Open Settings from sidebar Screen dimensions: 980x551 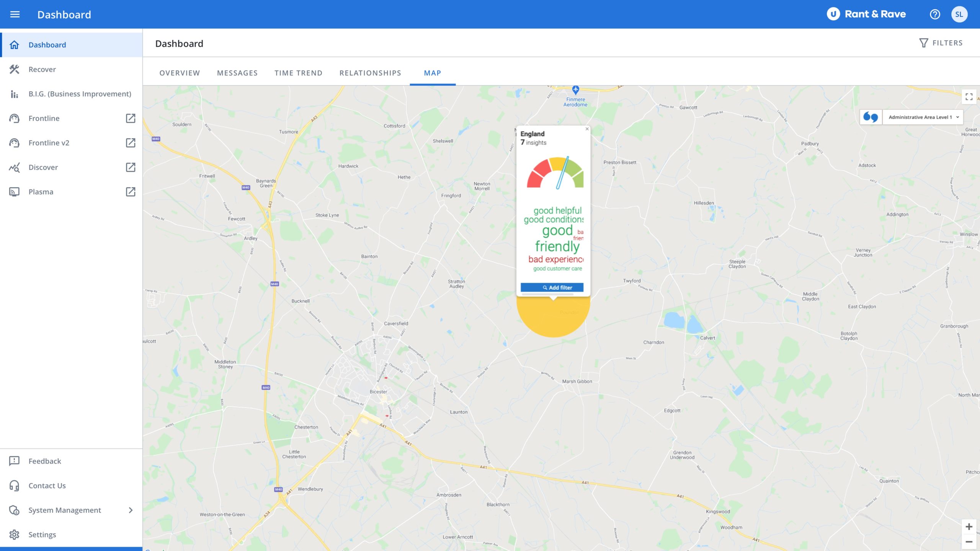[71, 535]
